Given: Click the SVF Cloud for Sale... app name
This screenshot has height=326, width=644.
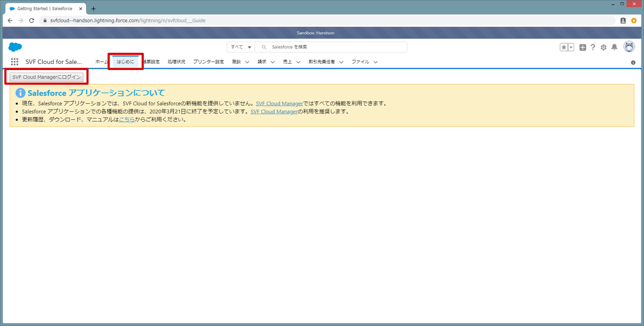Looking at the screenshot, I should click(54, 62).
